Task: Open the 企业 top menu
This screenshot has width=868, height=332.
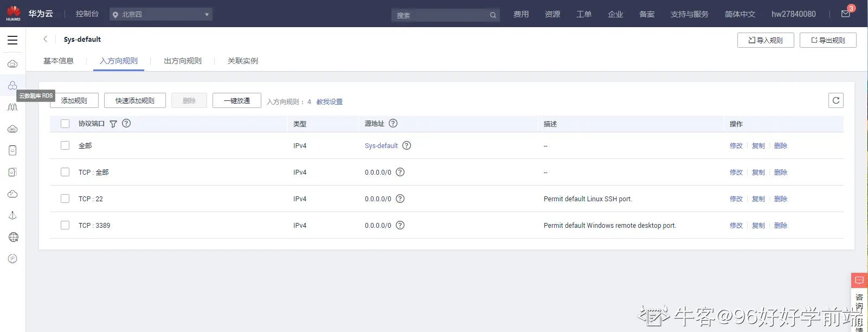Action: (x=615, y=14)
